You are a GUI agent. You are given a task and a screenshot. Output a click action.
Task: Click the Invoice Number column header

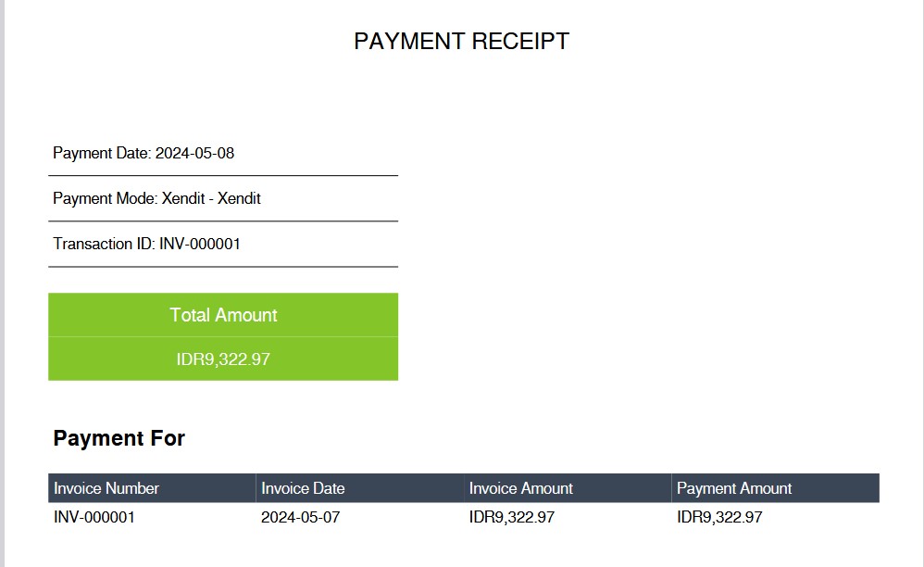pos(106,488)
